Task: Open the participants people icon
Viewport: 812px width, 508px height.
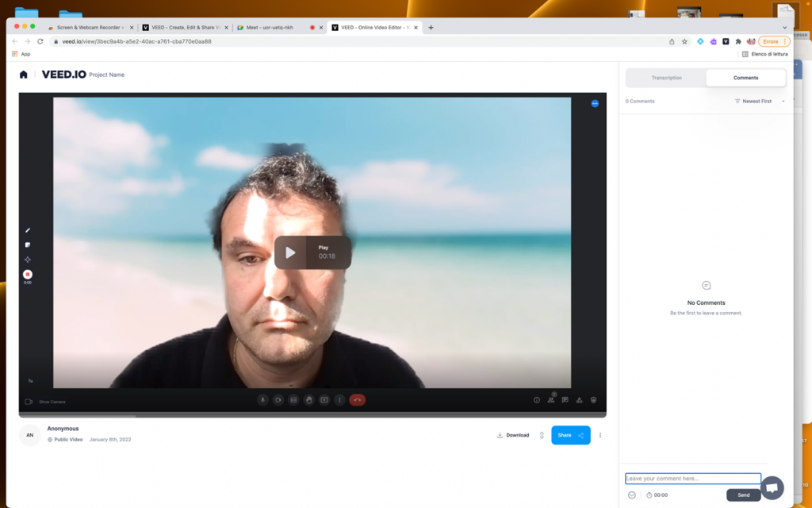Action: 551,400
